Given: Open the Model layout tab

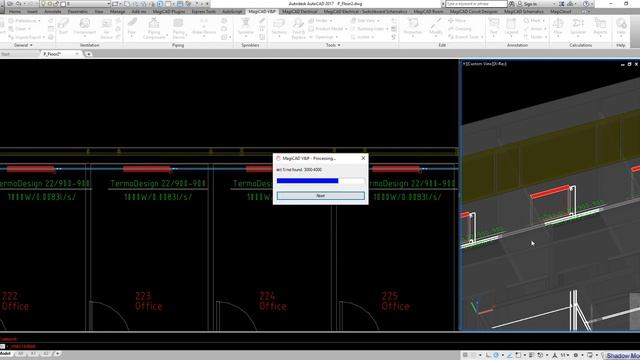Looking at the screenshot, I should (6, 353).
